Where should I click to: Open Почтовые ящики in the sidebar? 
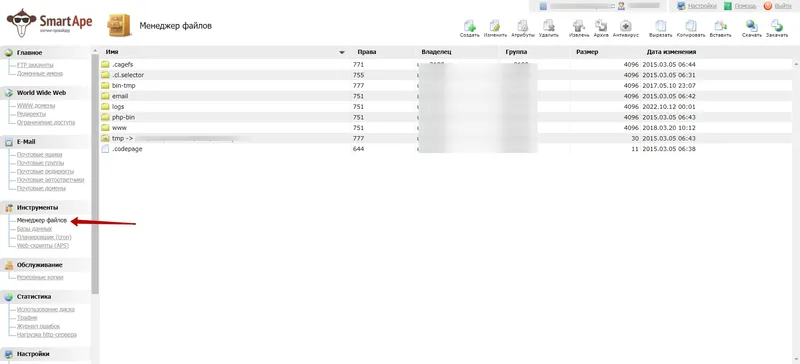[x=39, y=155]
